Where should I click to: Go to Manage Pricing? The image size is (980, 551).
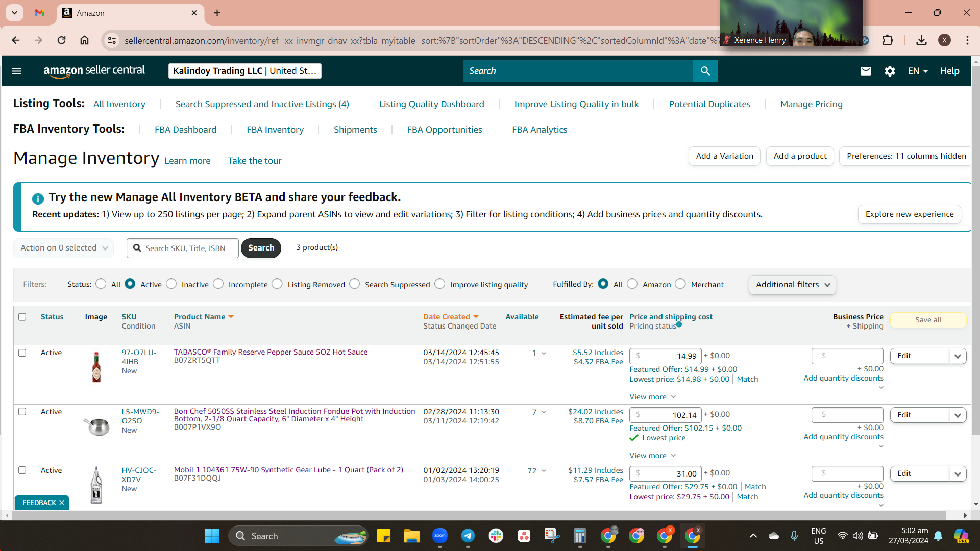tap(812, 104)
